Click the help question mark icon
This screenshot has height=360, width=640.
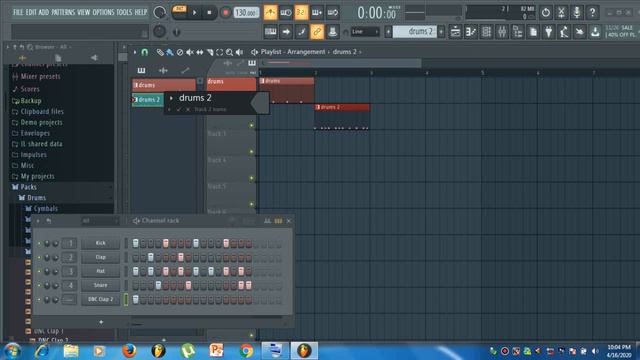pos(592,13)
